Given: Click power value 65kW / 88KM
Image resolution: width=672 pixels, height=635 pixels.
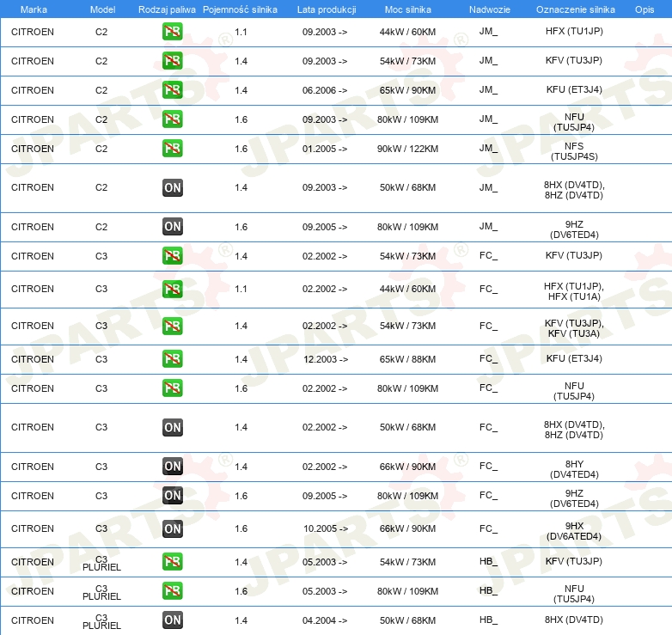Looking at the screenshot, I should point(407,359).
